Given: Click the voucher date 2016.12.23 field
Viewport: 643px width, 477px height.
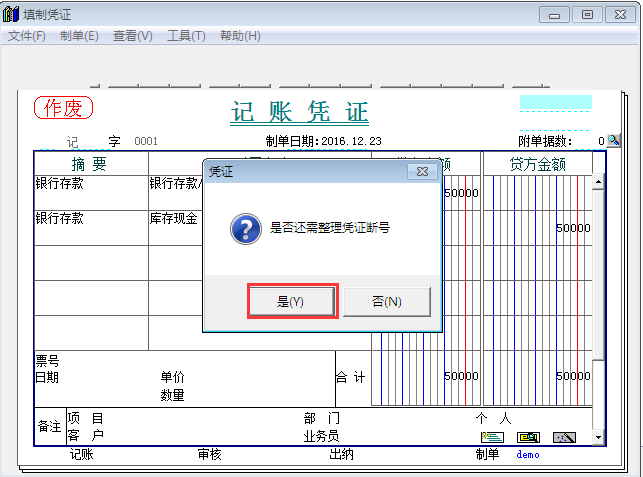Looking at the screenshot, I should [x=351, y=141].
